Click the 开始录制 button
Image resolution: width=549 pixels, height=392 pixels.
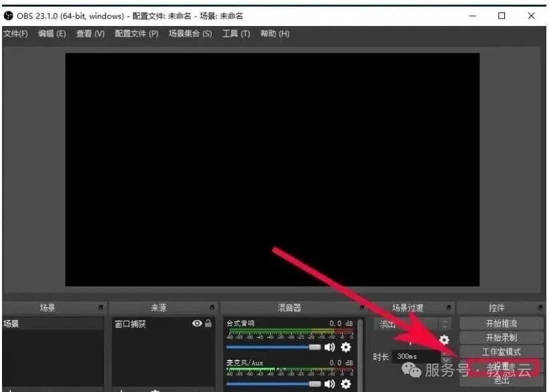point(501,337)
